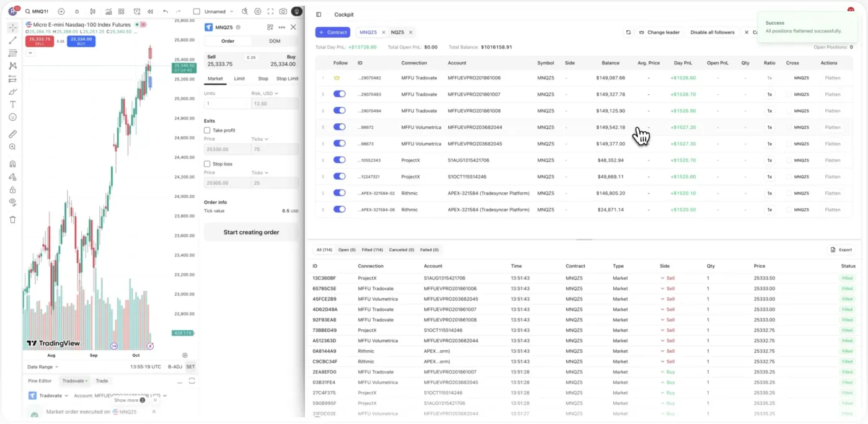Open the candlestick chart style menu
The width and height of the screenshot is (868, 424).
click(x=93, y=11)
